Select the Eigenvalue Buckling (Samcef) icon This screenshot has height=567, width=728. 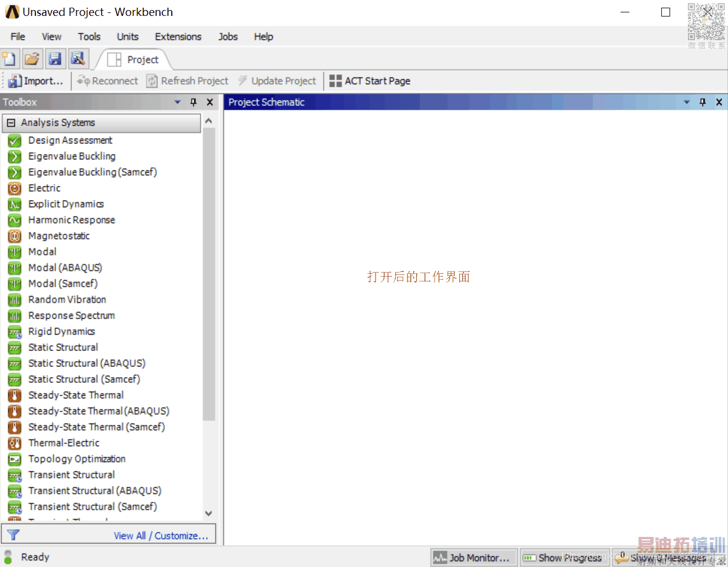(15, 172)
